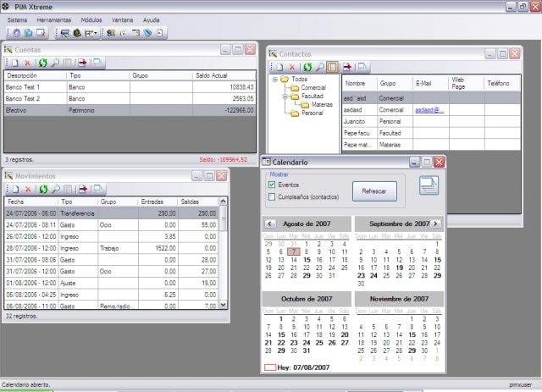Click the Movimientos scrollbar down arrow
542x392 pixels.
[223, 305]
